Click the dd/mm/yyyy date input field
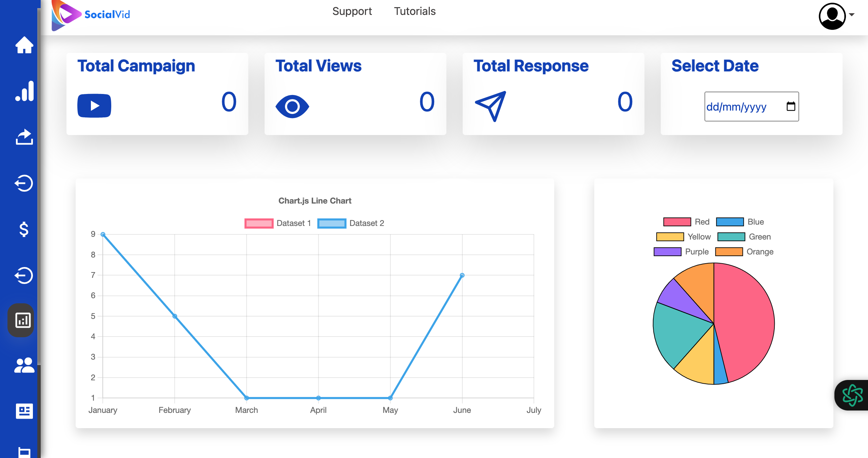The image size is (868, 458). [x=736, y=107]
